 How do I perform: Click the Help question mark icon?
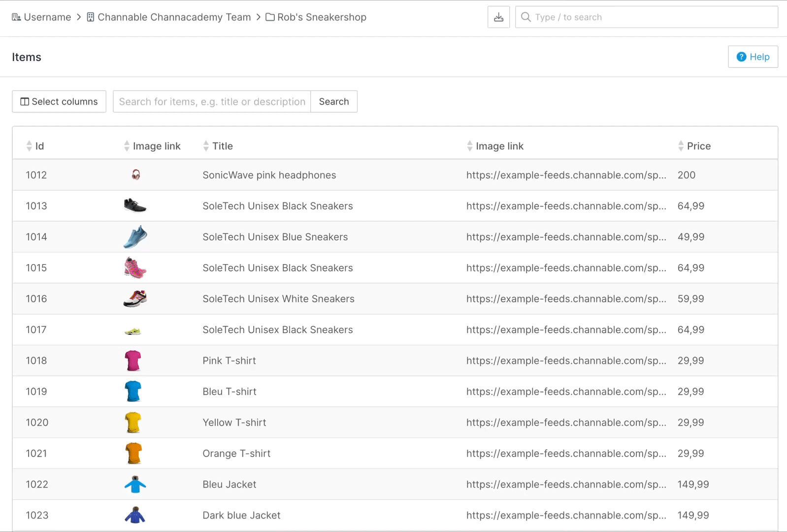tap(741, 57)
